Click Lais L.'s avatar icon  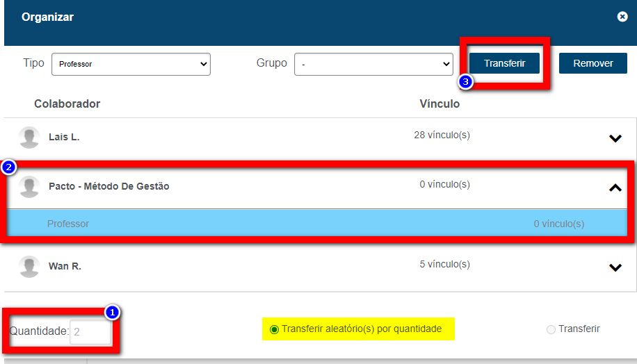(x=29, y=138)
